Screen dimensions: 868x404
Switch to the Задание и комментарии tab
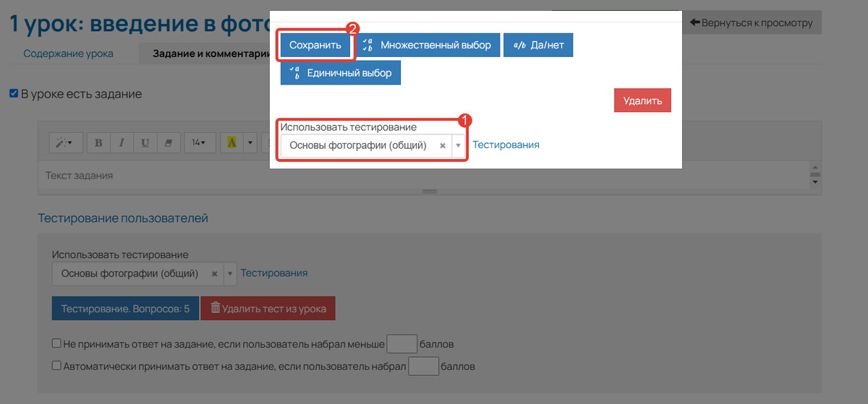coord(210,53)
